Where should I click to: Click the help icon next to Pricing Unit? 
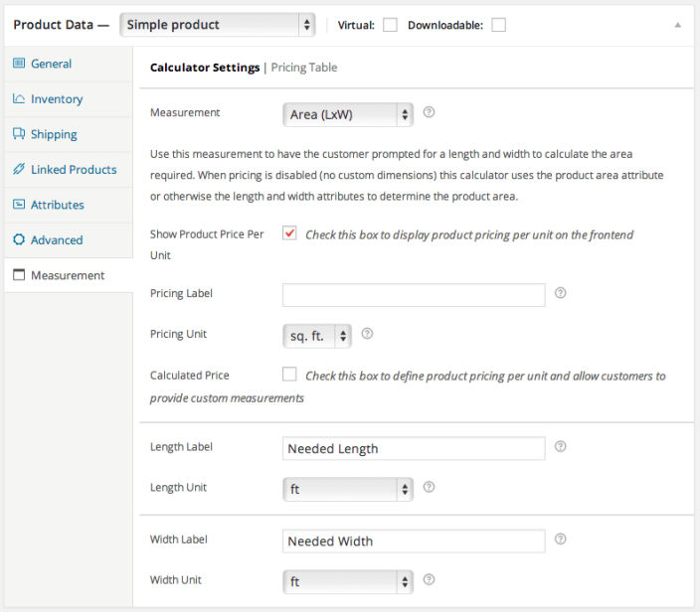tap(367, 334)
